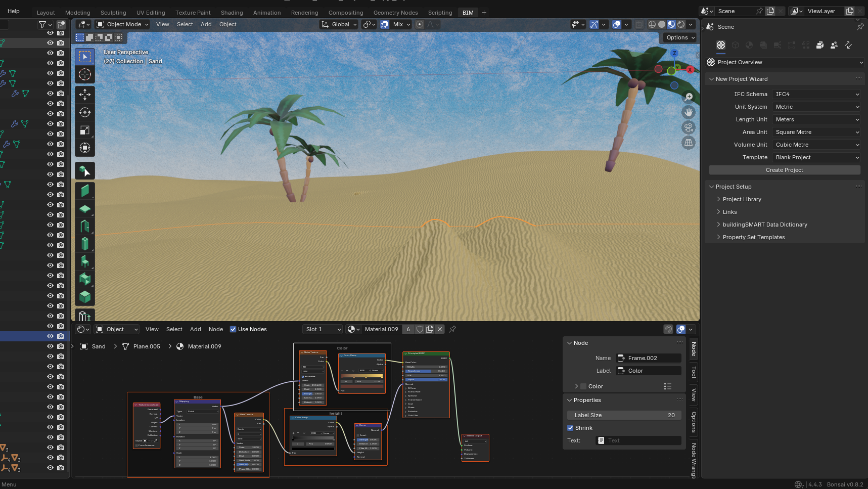
Task: Toggle camera view icon
Action: pos(689,127)
